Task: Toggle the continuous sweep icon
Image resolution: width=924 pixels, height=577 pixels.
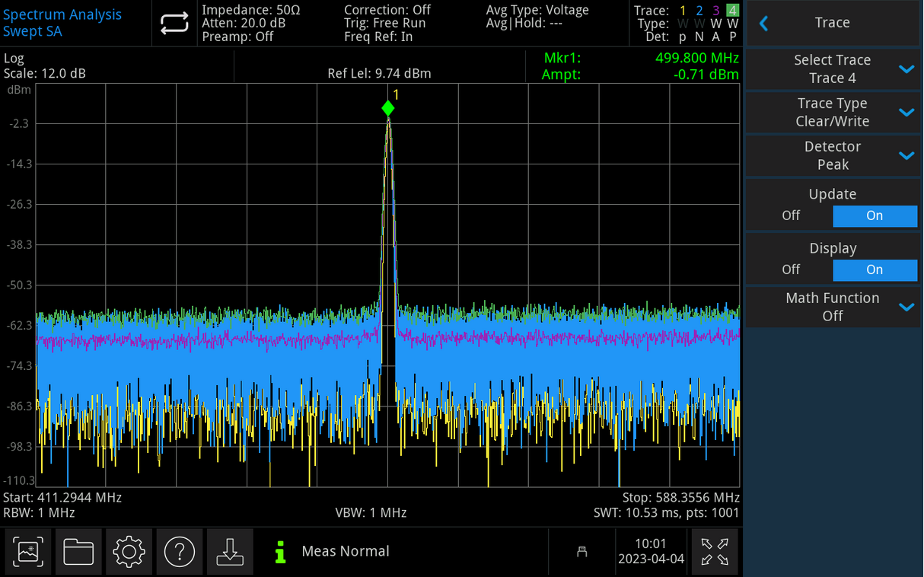Action: point(174,24)
